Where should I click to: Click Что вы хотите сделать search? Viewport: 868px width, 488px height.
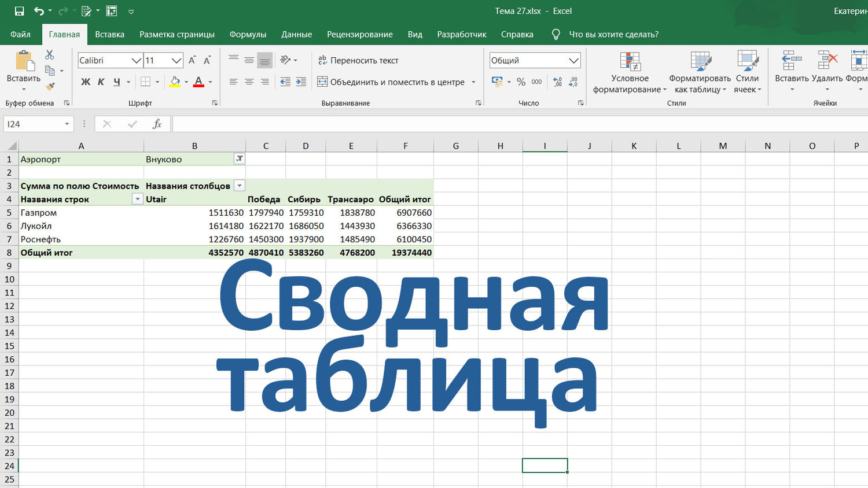coord(614,34)
